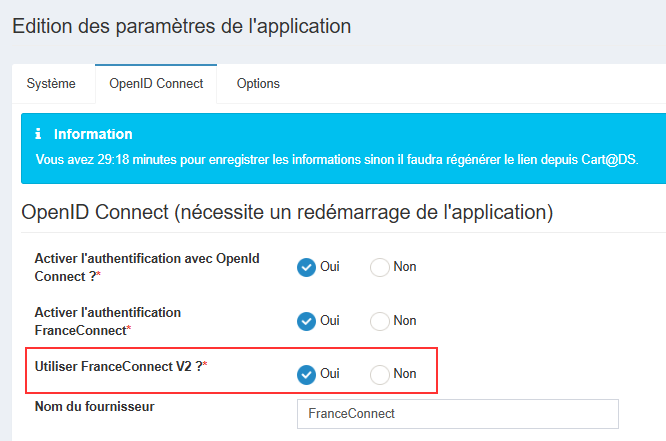
Task: Set Utiliser FranceConnect V2 to Non
Action: click(380, 374)
